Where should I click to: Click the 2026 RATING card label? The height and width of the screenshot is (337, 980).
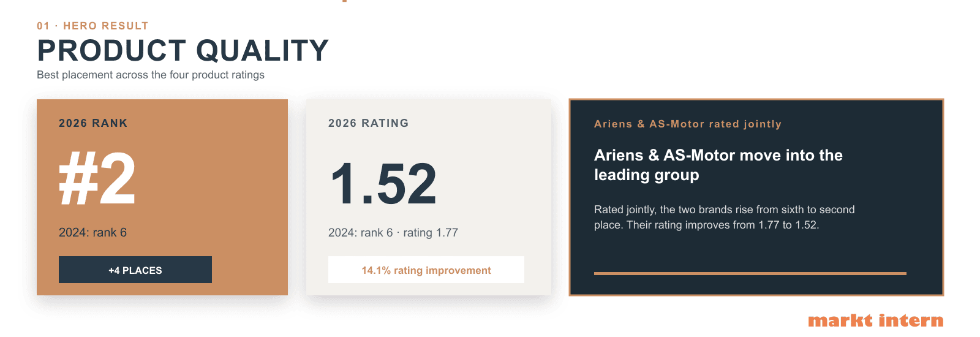pyautogui.click(x=368, y=123)
